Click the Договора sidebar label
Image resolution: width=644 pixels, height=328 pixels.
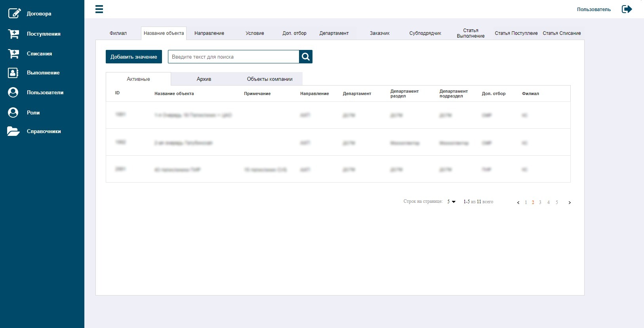[x=39, y=13]
